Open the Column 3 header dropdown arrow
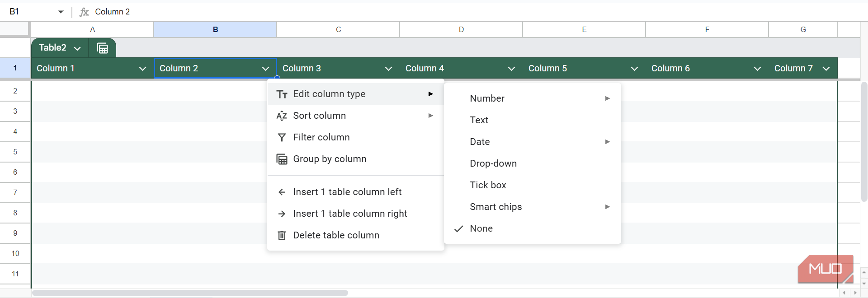 click(x=388, y=69)
